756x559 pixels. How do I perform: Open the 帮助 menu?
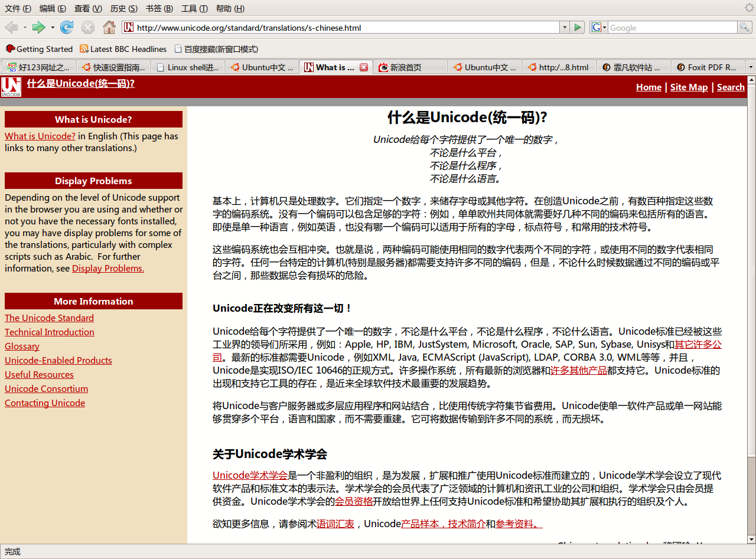(230, 8)
